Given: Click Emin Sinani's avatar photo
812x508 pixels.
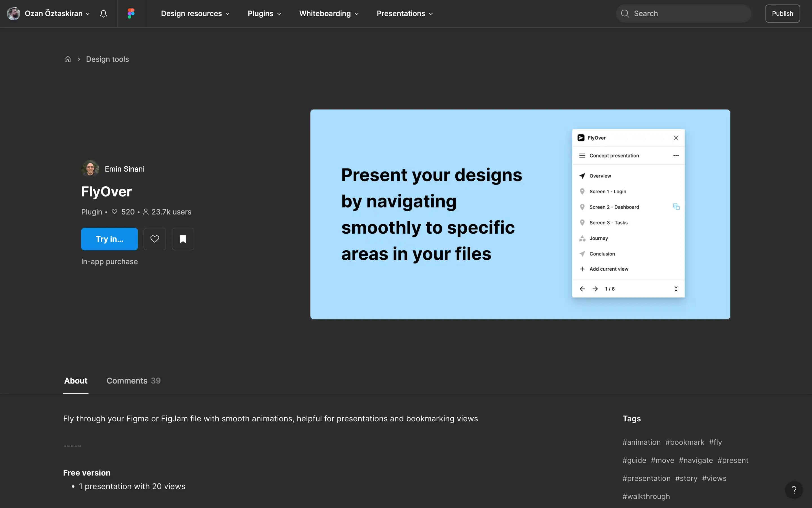Looking at the screenshot, I should pyautogui.click(x=90, y=169).
